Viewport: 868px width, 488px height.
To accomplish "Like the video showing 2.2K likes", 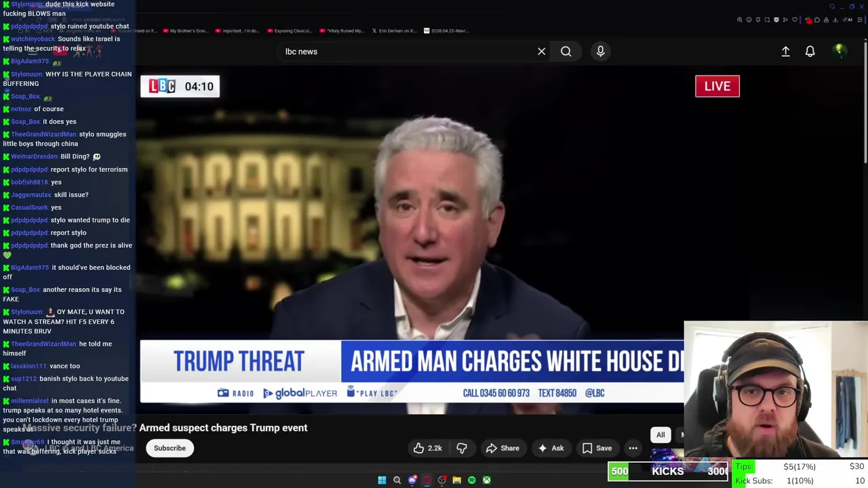I will 428,448.
